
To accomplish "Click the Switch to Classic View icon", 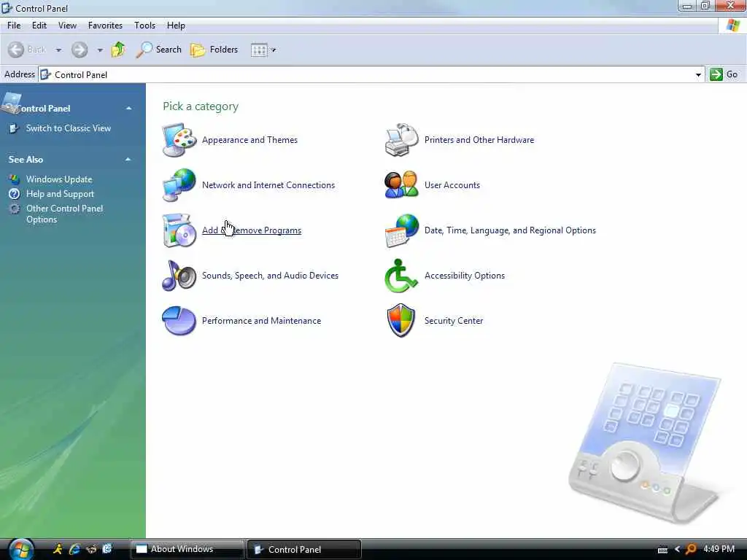I will 15,128.
